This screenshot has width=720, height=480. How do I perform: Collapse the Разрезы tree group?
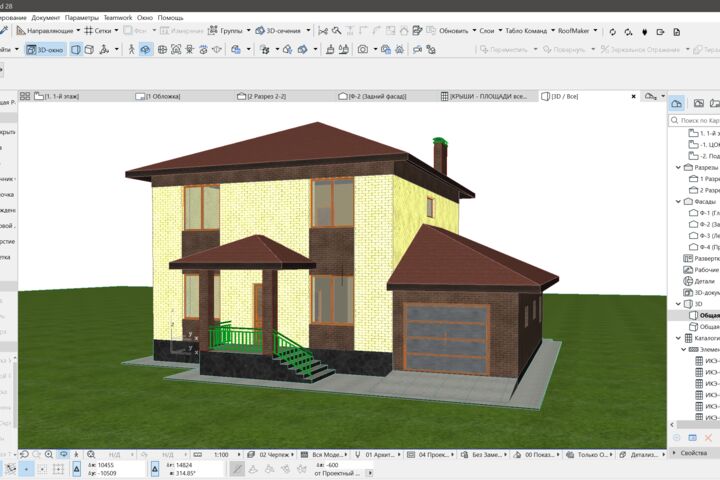678,168
